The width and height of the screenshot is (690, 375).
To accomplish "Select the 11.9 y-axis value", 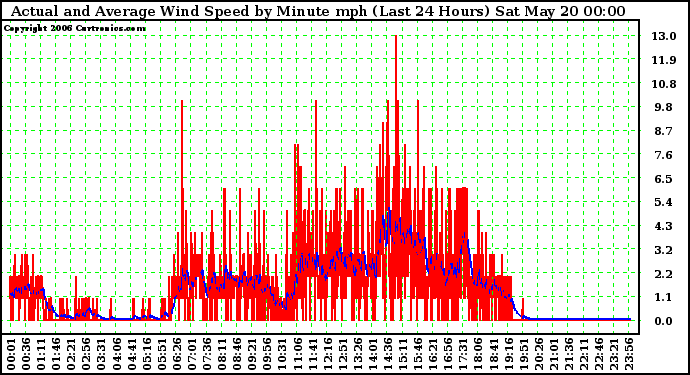I will click(x=664, y=60).
